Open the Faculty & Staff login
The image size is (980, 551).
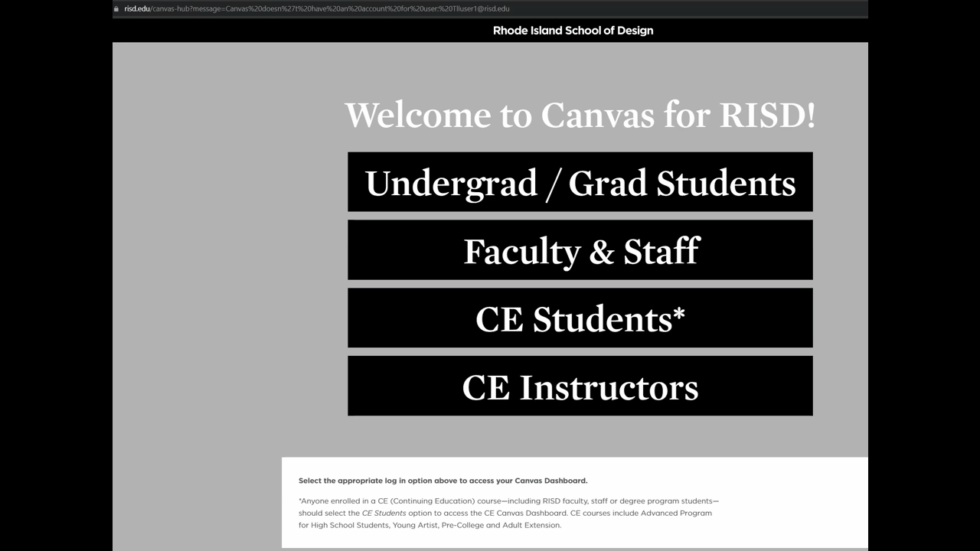point(580,250)
